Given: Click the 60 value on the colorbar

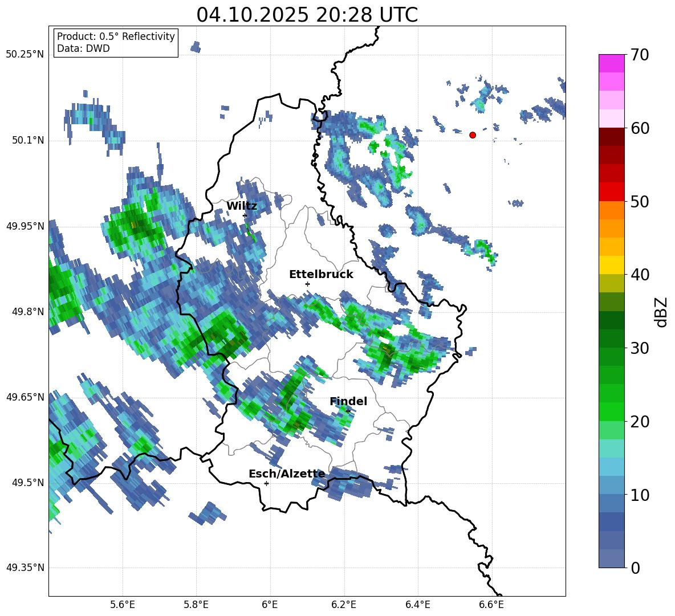Looking at the screenshot, I should coord(640,128).
